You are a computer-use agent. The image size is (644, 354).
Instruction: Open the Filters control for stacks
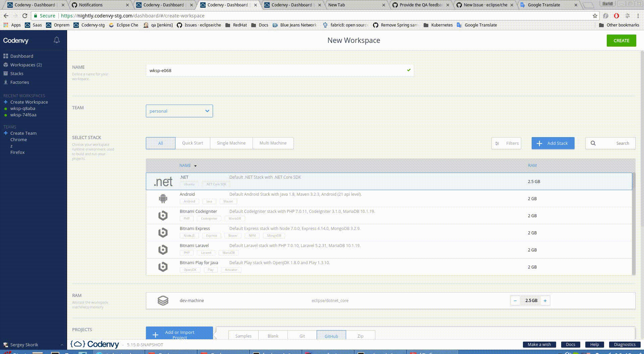pyautogui.click(x=506, y=143)
